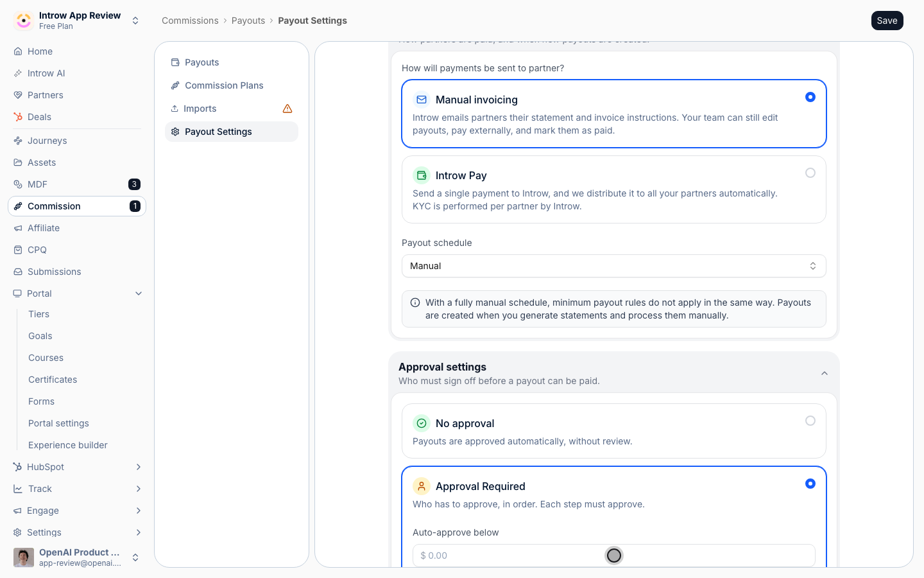
Task: Expand the Settings sidebar group
Action: (x=139, y=532)
